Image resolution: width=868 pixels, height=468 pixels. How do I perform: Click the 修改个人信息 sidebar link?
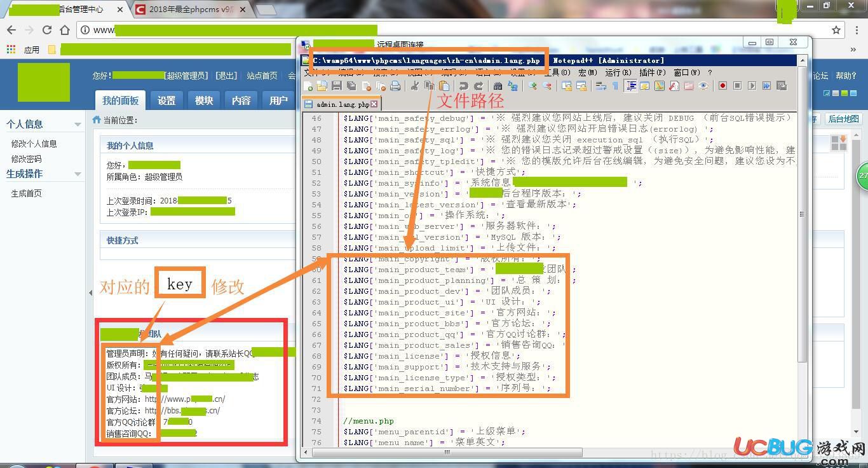click(x=34, y=144)
